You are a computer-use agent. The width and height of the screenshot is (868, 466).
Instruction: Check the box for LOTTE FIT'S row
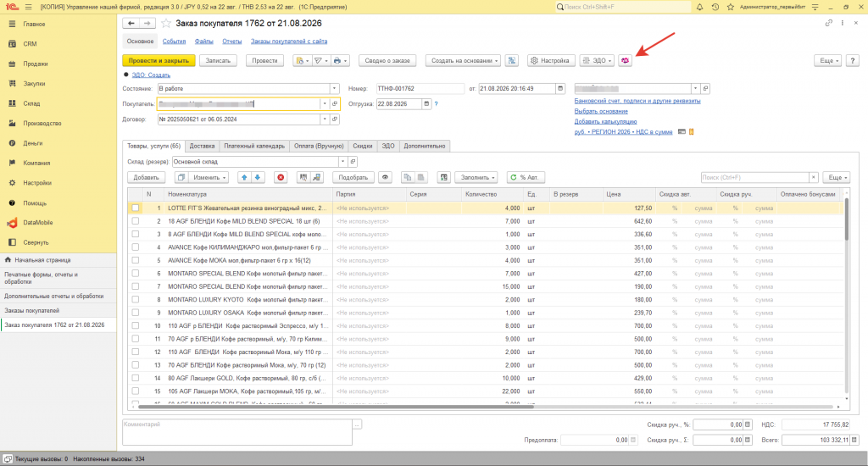135,208
